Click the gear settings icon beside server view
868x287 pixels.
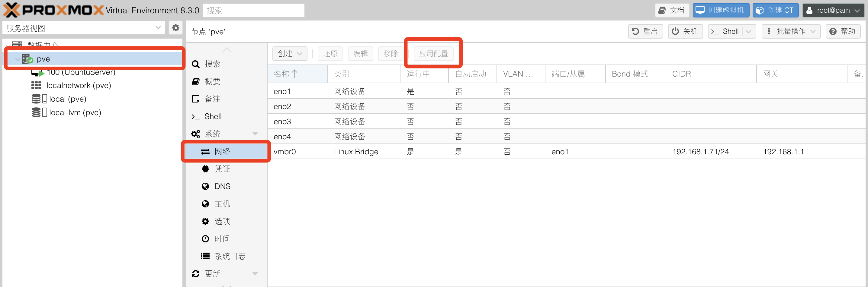(x=175, y=28)
